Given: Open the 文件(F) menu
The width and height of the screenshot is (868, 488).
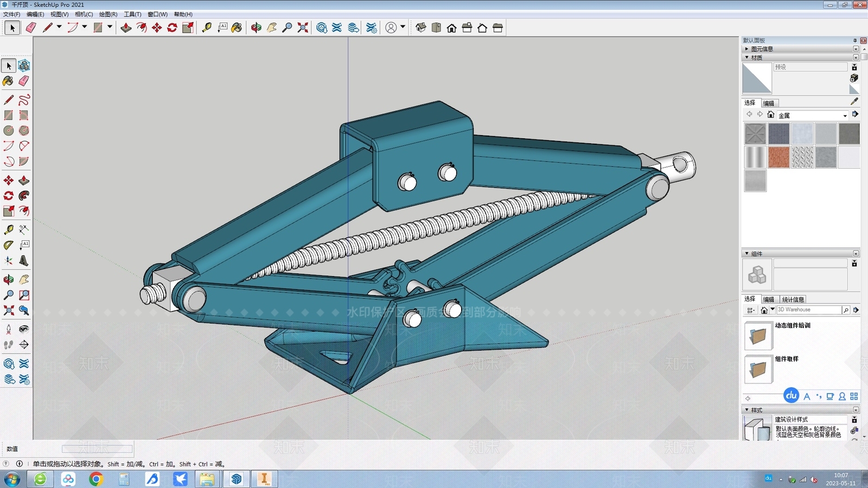Looking at the screenshot, I should (11, 14).
